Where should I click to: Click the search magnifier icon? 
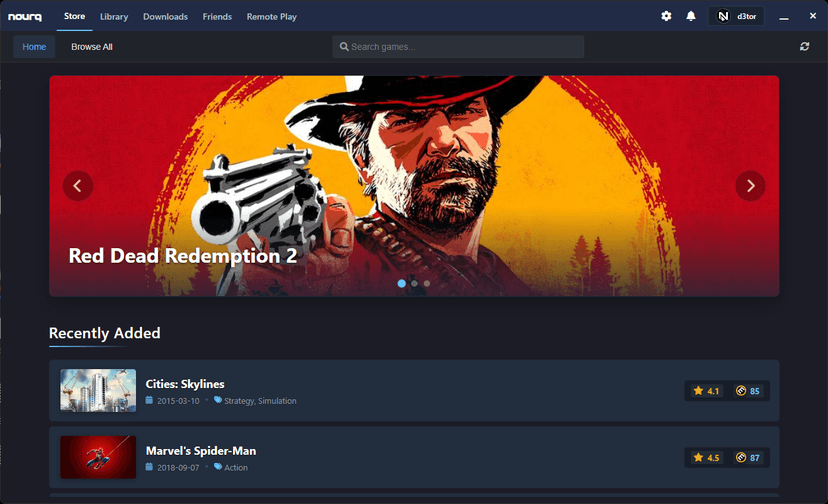[344, 46]
